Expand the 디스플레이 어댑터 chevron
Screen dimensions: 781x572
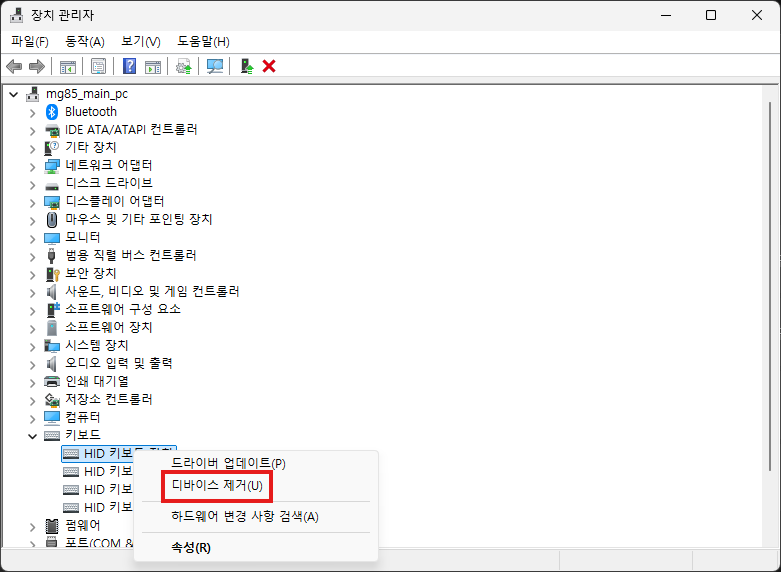pyautogui.click(x=33, y=203)
